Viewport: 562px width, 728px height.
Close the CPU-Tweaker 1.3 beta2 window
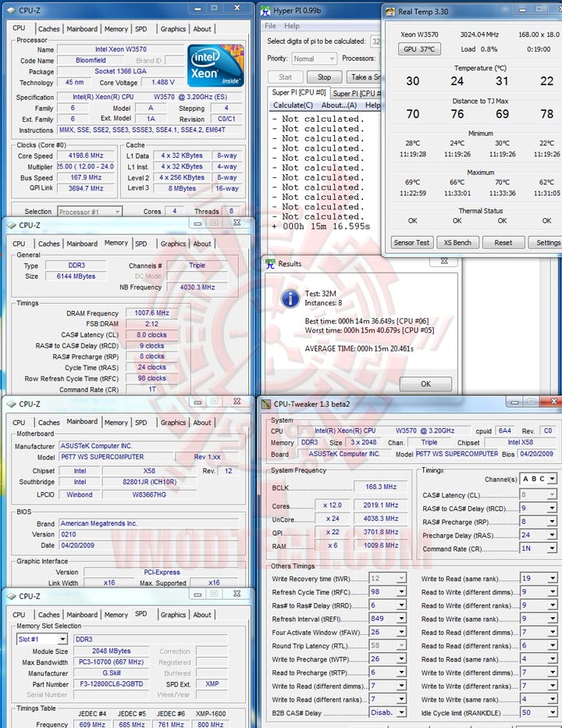[x=553, y=401]
